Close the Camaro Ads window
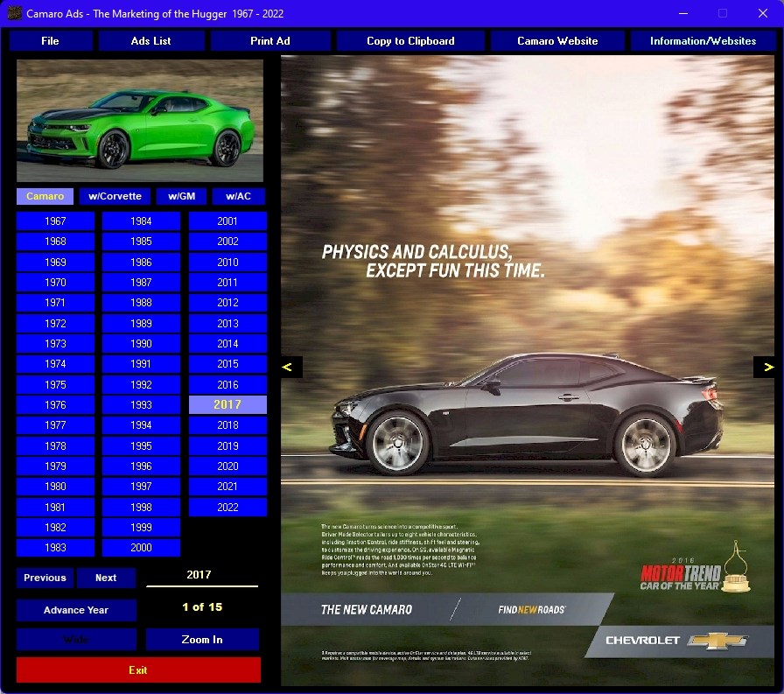Image resolution: width=784 pixels, height=694 pixels. pyautogui.click(x=762, y=13)
